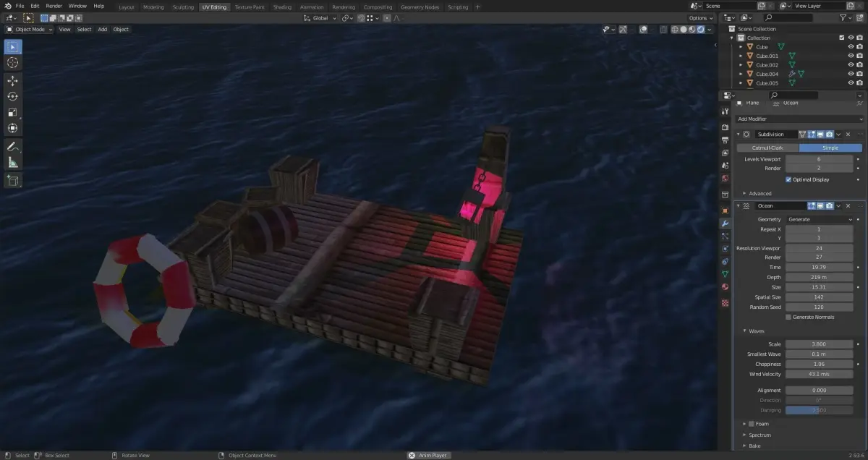This screenshot has width=868, height=460.
Task: Toggle Collection exclude checkbox in outliner
Action: [x=841, y=38]
